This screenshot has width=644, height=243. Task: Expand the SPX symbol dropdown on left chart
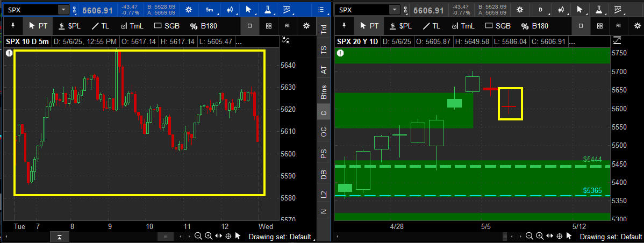(x=63, y=10)
